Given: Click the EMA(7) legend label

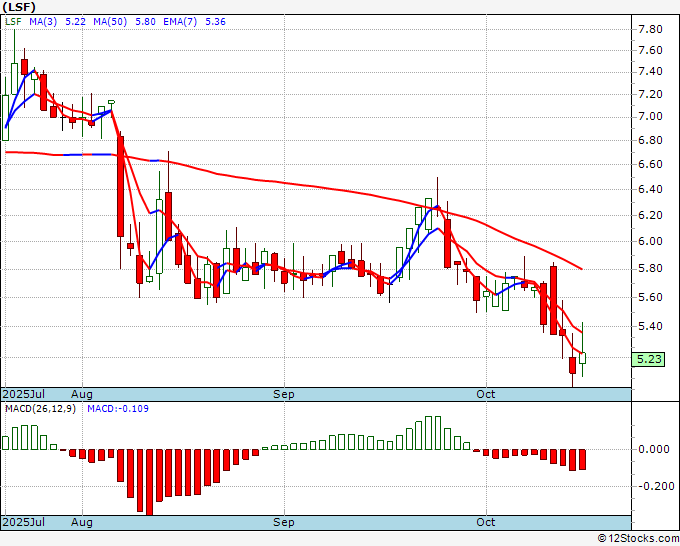Looking at the screenshot, I should [x=180, y=22].
